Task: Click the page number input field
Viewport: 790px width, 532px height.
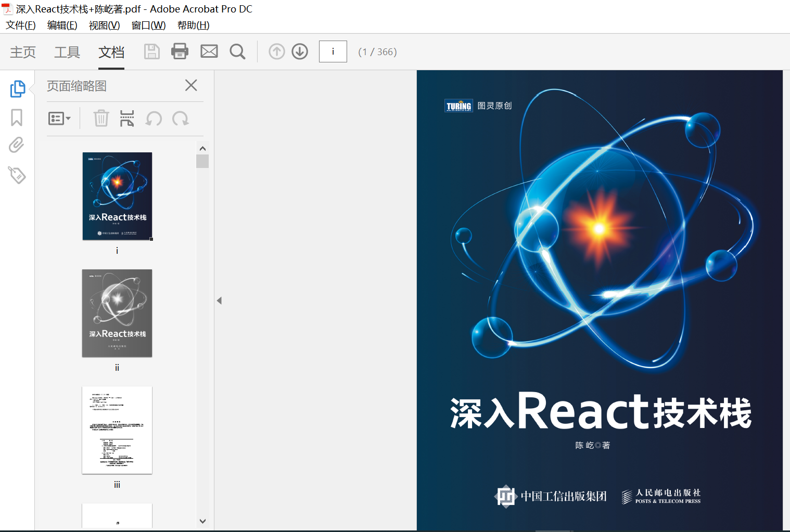Action: 333,51
